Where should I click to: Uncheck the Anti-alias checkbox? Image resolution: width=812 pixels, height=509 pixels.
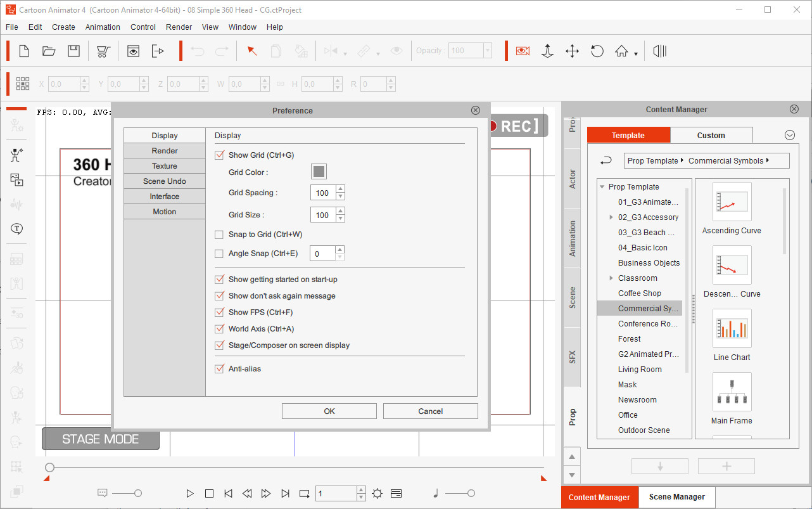click(x=219, y=368)
